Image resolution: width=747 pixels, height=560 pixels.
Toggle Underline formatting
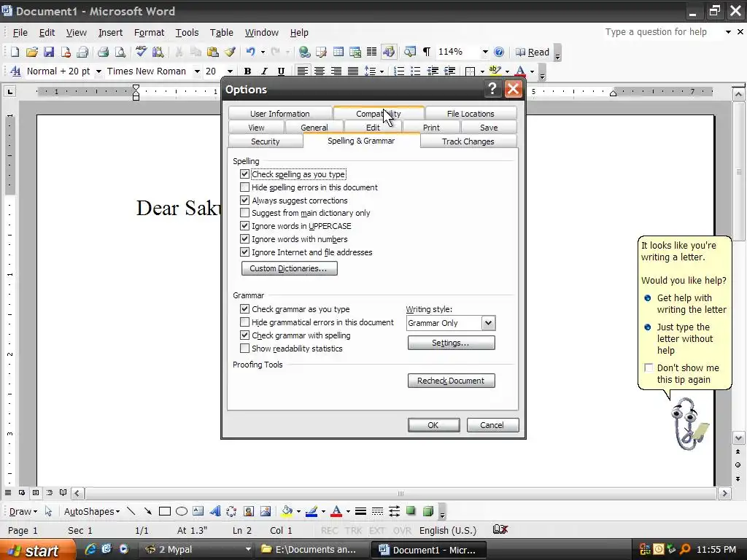click(281, 71)
